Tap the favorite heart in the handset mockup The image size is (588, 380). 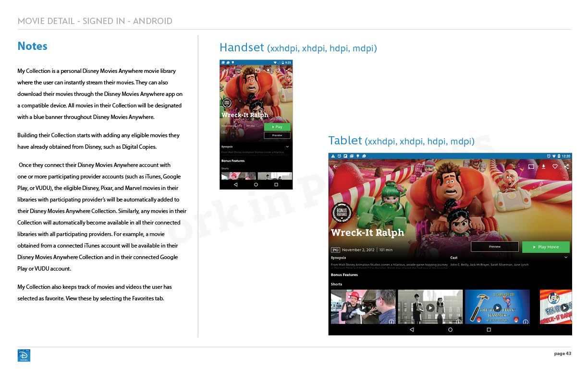point(278,71)
